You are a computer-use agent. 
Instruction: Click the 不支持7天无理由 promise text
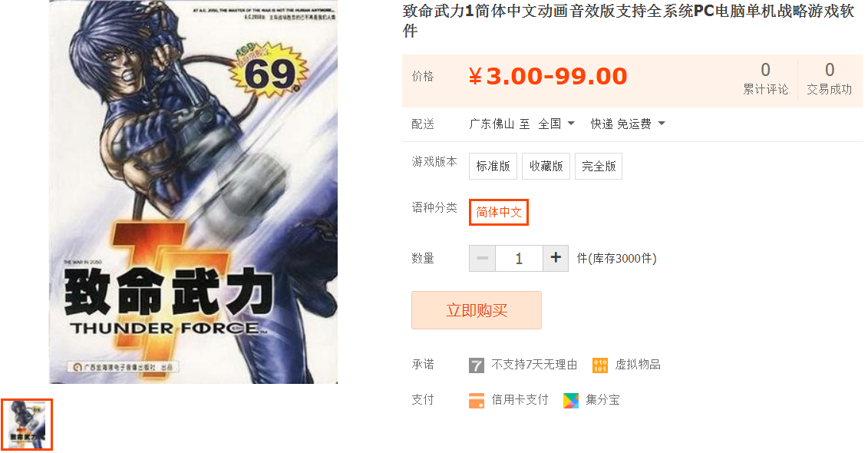(534, 365)
